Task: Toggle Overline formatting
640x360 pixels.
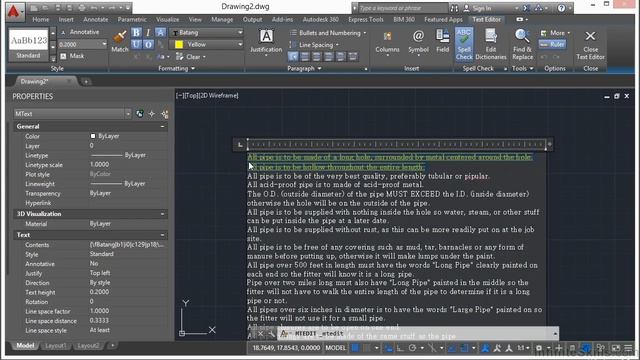Action: [148, 44]
